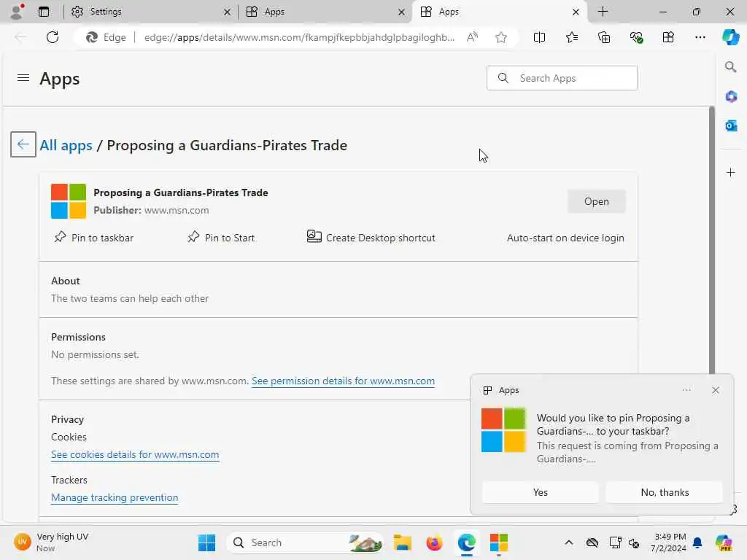Focus the Search Apps field
This screenshot has width=747, height=560.
(562, 77)
